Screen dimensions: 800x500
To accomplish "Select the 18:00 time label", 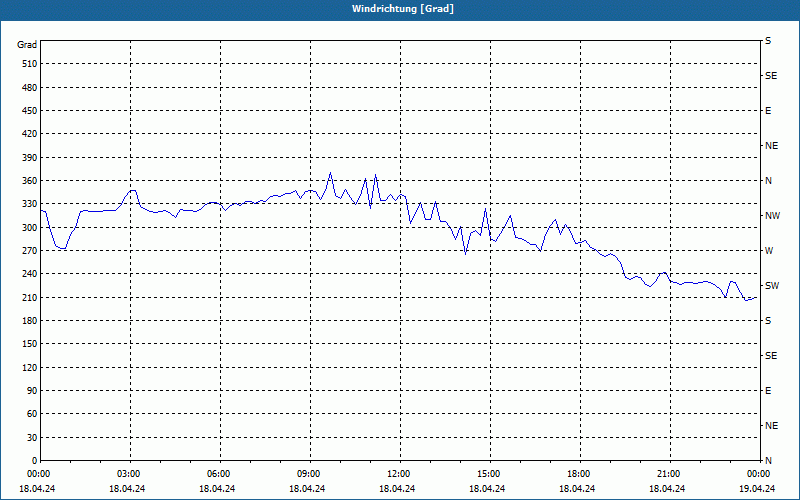I will [x=578, y=474].
